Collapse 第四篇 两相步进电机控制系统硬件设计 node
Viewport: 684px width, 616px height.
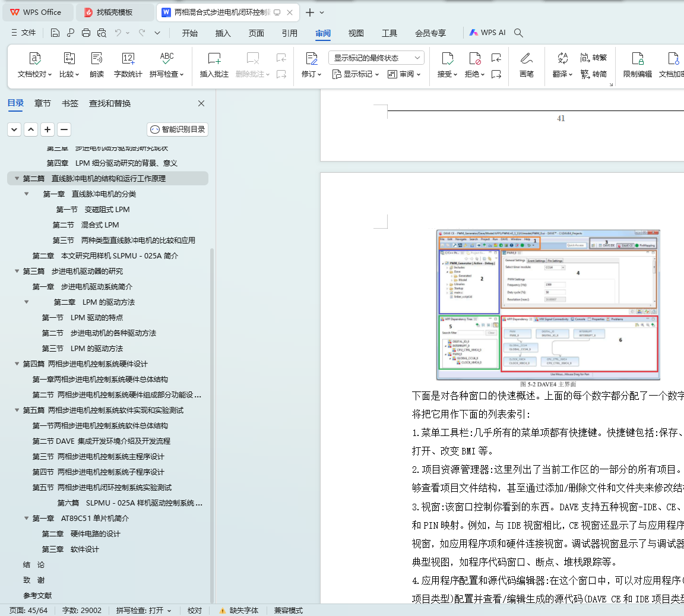coord(17,364)
